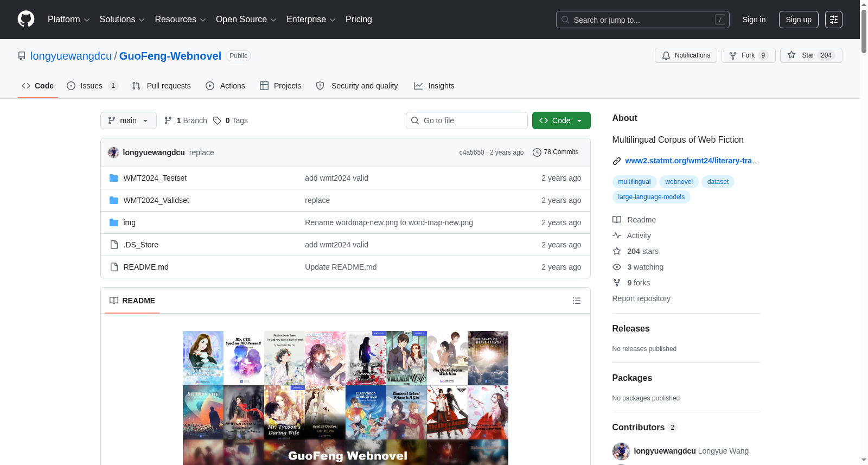Open the www2.statmt.org website link
The width and height of the screenshot is (868, 465).
pyautogui.click(x=692, y=161)
